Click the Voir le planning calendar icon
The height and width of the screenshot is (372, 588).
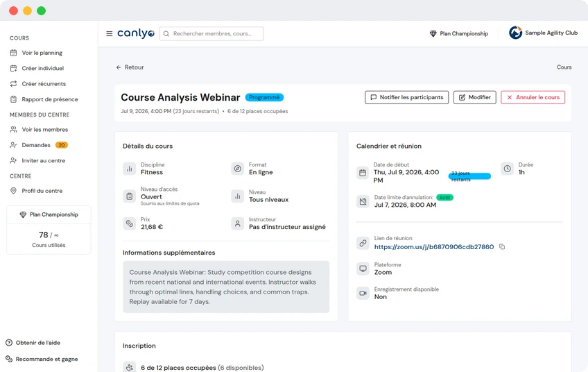13,53
